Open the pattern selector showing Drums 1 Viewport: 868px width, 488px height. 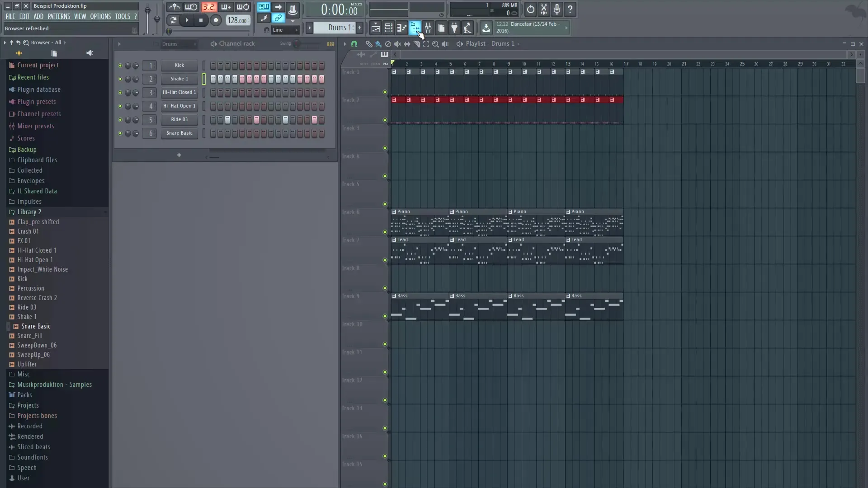(335, 28)
